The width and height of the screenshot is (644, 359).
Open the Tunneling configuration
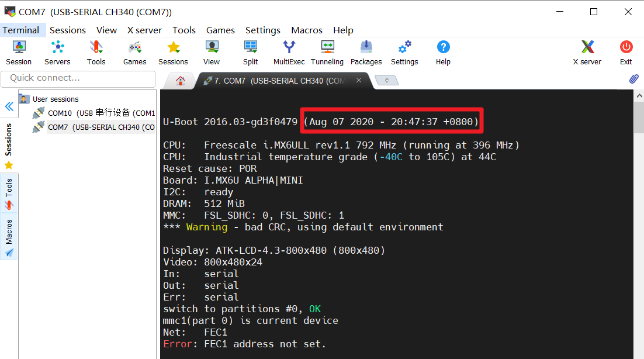pyautogui.click(x=327, y=51)
